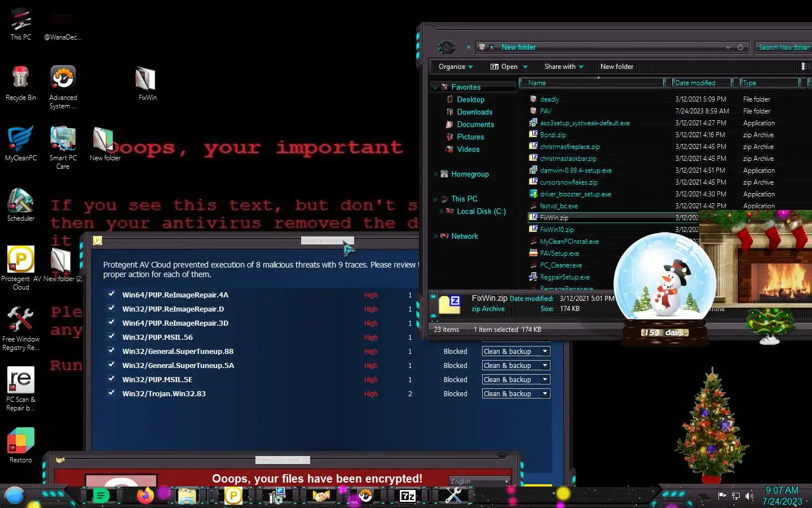Launch the MyCleanPC desktop shortcut

pyautogui.click(x=21, y=144)
